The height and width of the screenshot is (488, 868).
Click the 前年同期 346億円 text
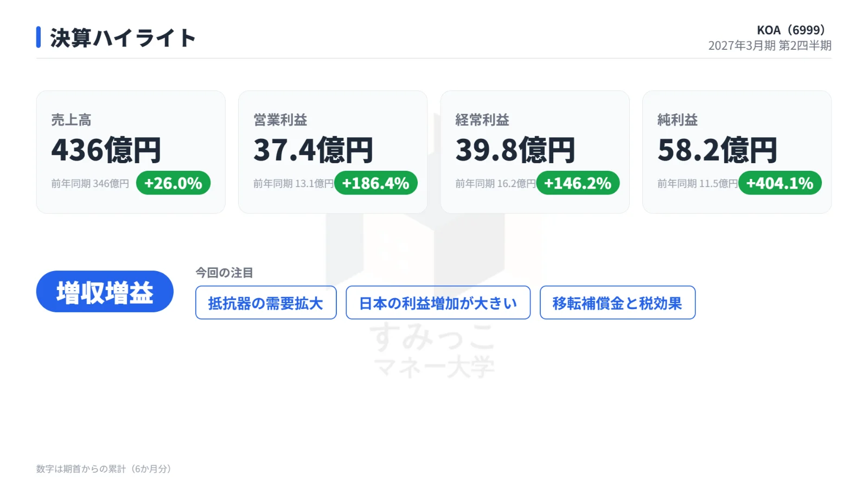point(90,184)
